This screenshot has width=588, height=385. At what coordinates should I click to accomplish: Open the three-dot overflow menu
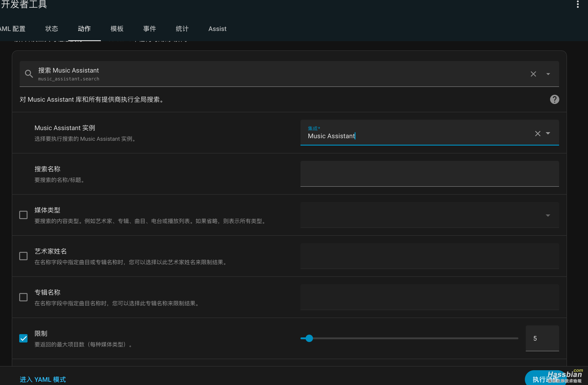[x=578, y=4]
